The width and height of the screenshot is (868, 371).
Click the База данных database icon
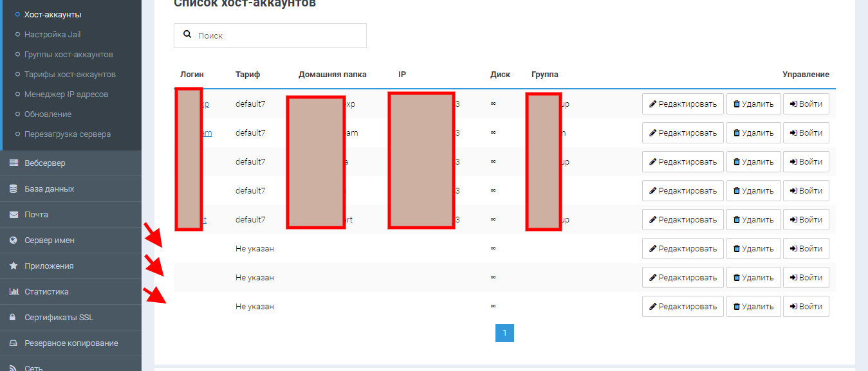pyautogui.click(x=14, y=189)
